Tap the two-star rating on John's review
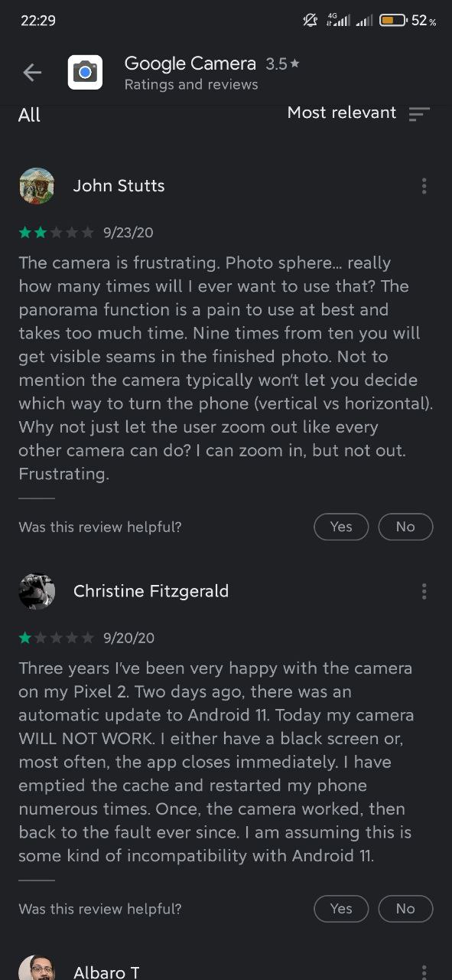 coord(57,232)
